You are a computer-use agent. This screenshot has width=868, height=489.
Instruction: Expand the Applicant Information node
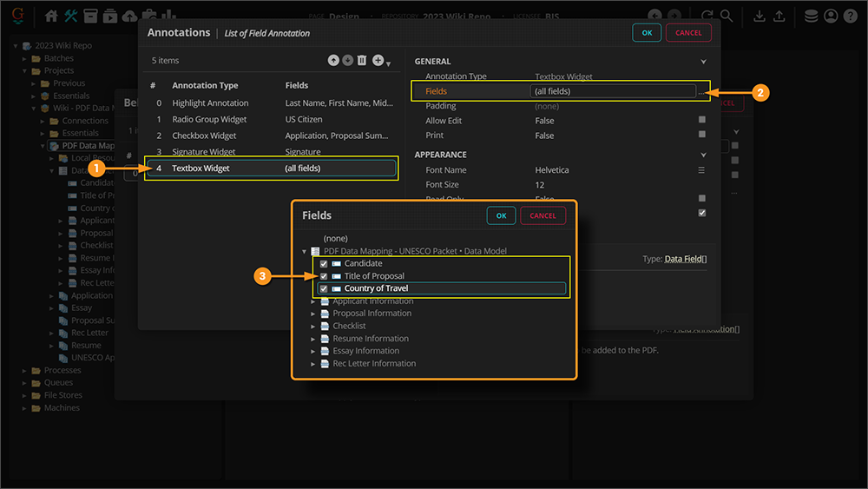[315, 301]
